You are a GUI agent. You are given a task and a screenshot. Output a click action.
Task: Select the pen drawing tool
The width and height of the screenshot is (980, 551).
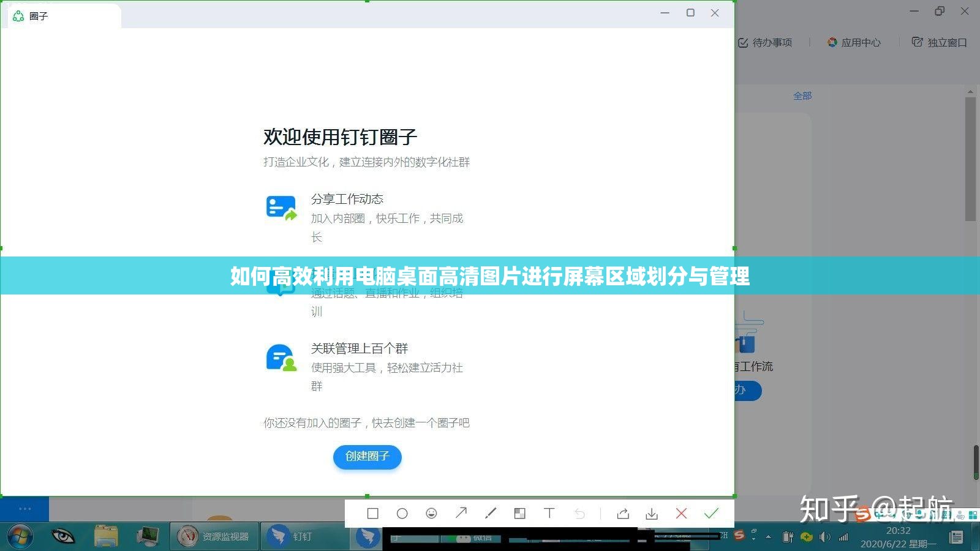490,513
